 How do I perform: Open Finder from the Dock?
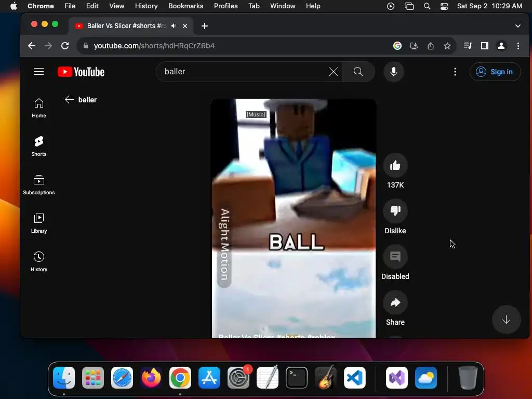point(64,377)
